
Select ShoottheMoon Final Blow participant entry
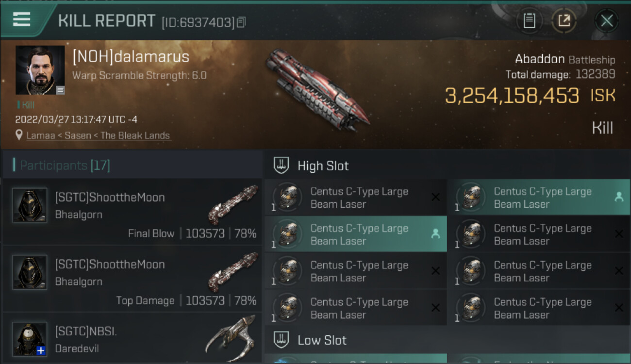coord(132,212)
